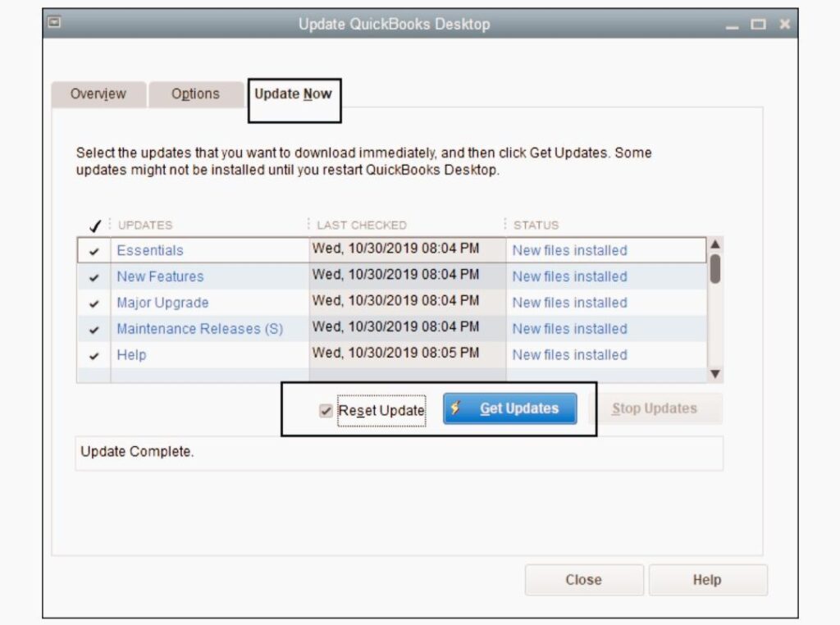Toggle the Major Upgrade checkmark
840x625 pixels.
pos(94,303)
